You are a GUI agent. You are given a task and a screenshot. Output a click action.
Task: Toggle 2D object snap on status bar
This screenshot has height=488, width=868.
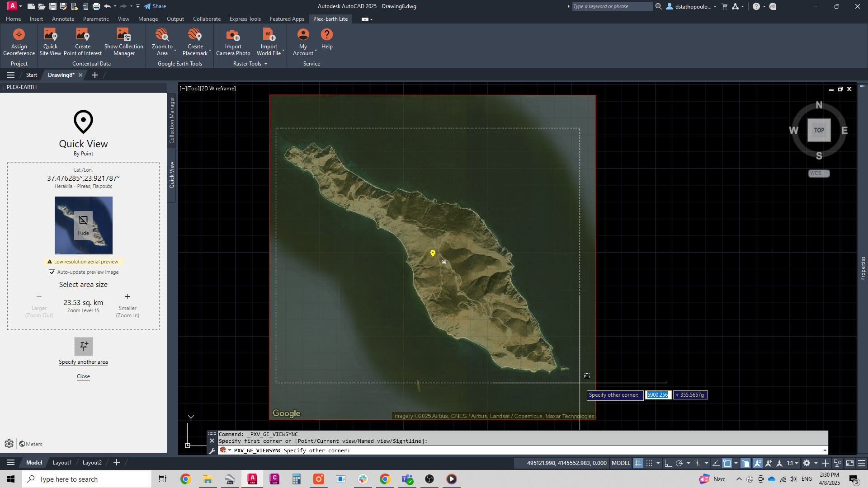coord(727,463)
